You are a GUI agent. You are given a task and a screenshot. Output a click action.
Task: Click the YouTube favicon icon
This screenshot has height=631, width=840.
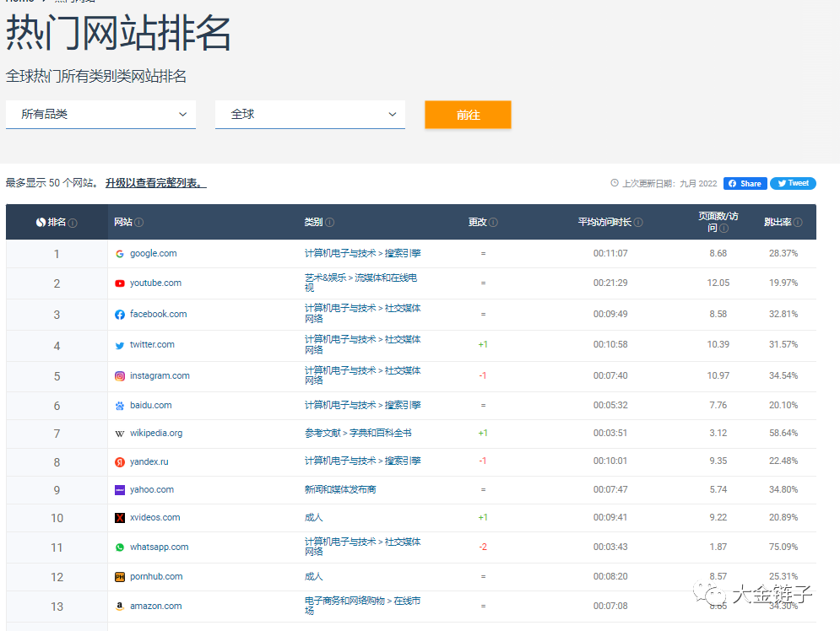(x=120, y=283)
